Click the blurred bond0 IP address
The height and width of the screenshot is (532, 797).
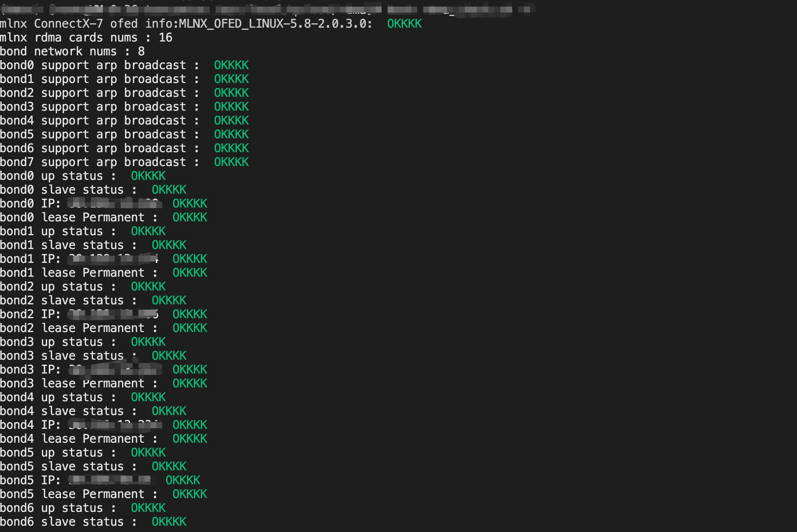(x=114, y=204)
